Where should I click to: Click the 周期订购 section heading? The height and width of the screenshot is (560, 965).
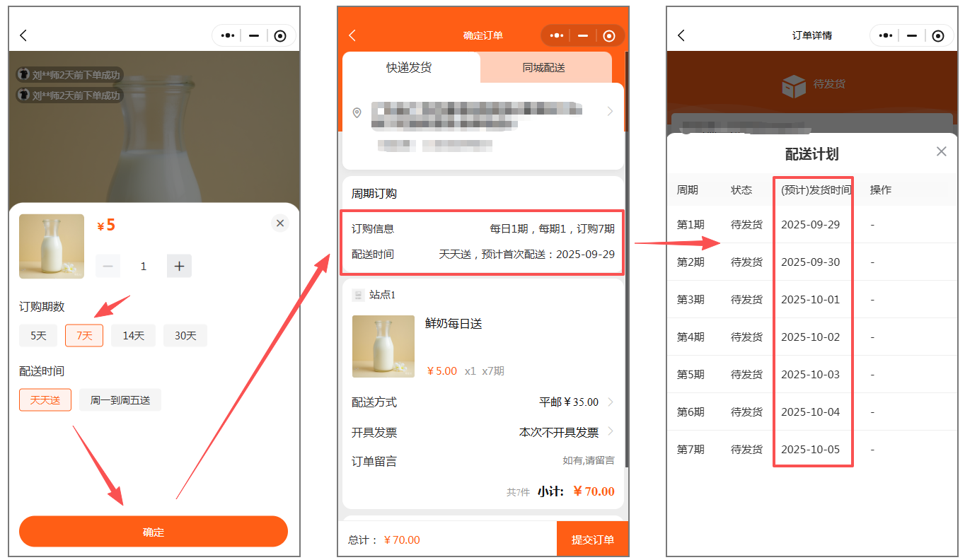[x=374, y=194]
